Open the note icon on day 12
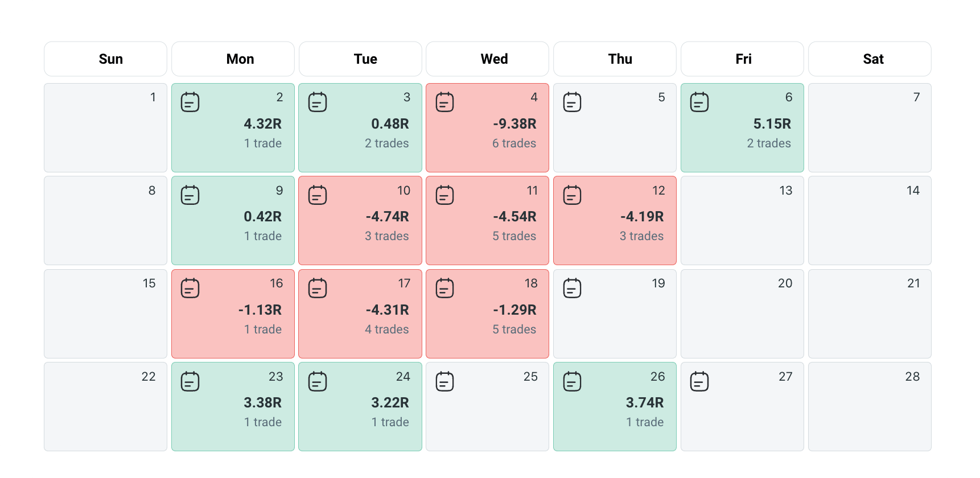The image size is (980, 478). (572, 195)
